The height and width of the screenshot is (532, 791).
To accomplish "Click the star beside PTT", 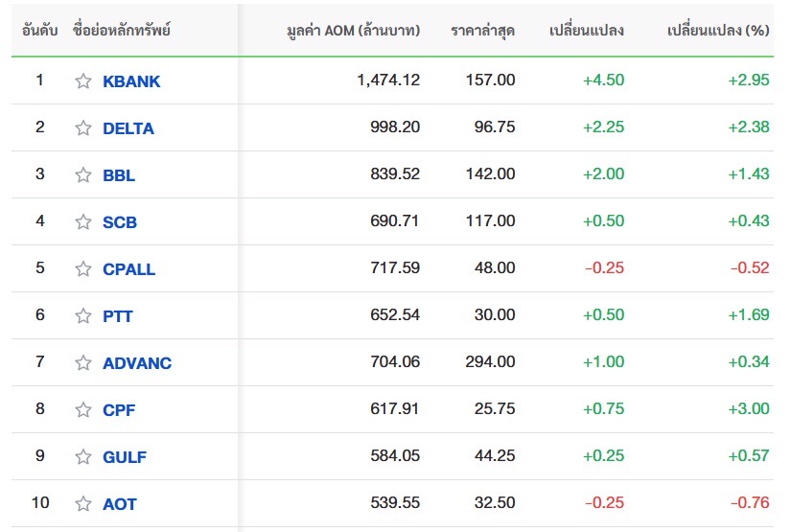I will (83, 315).
